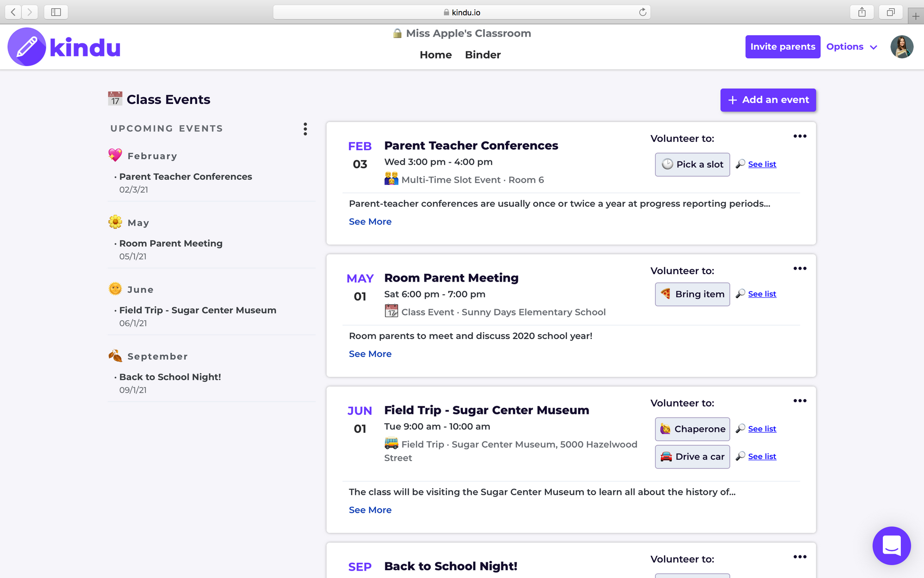Screen dimensions: 924x578
Task: Open See list for Drive a car
Action: (762, 456)
